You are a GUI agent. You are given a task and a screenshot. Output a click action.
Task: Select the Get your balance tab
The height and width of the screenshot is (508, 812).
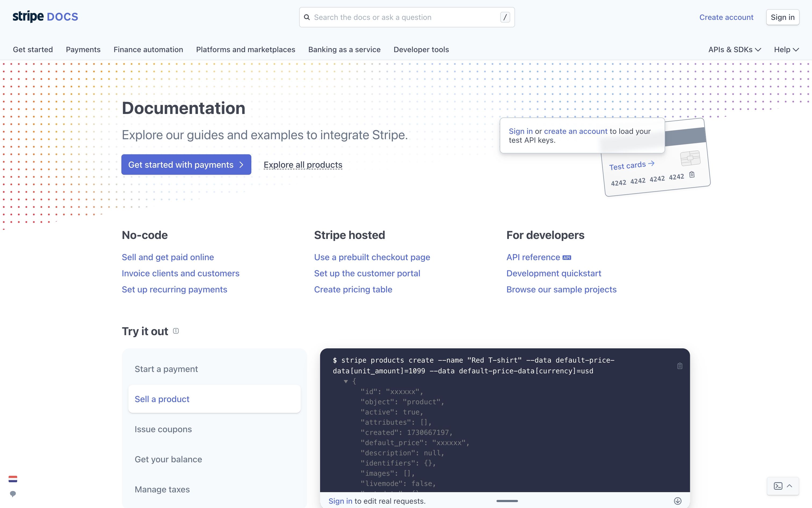point(214,459)
